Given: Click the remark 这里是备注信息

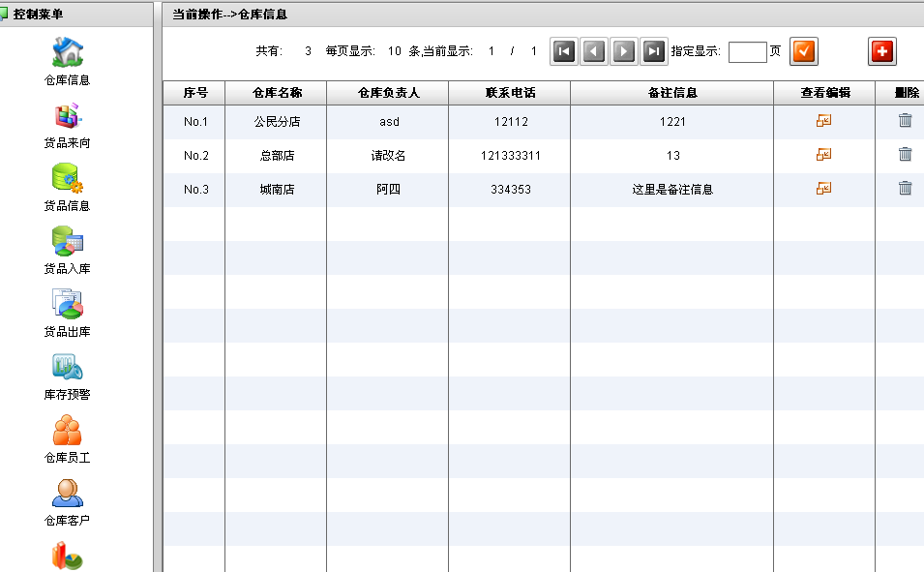Looking at the screenshot, I should pos(672,190).
